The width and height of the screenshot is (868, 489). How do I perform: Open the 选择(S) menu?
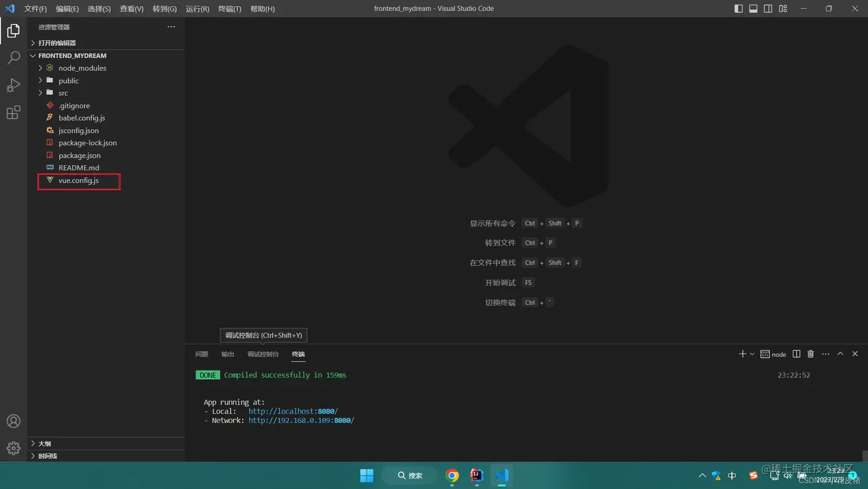pyautogui.click(x=99, y=9)
